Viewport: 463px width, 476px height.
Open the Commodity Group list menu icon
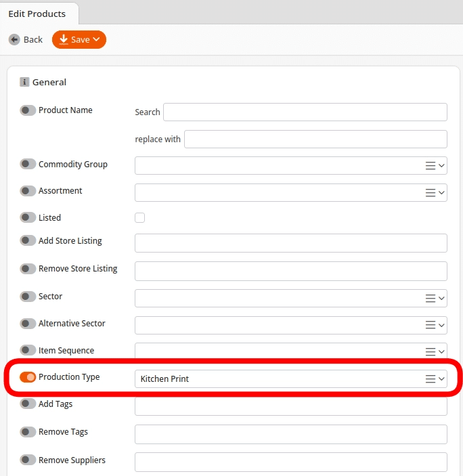click(x=430, y=165)
